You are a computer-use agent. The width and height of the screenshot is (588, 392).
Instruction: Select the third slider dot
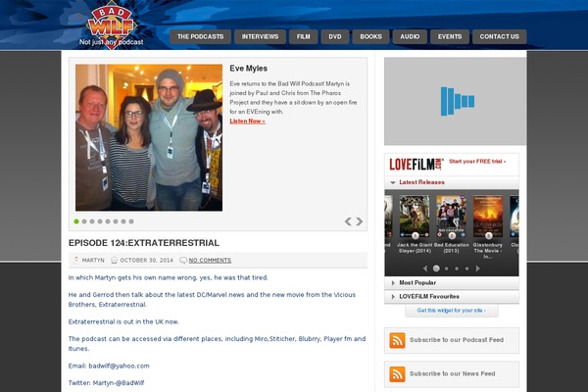[x=92, y=221]
